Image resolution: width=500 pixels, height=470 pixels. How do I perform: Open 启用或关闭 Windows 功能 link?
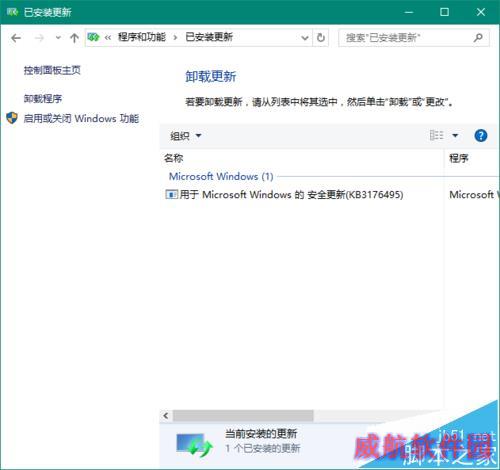(x=81, y=118)
